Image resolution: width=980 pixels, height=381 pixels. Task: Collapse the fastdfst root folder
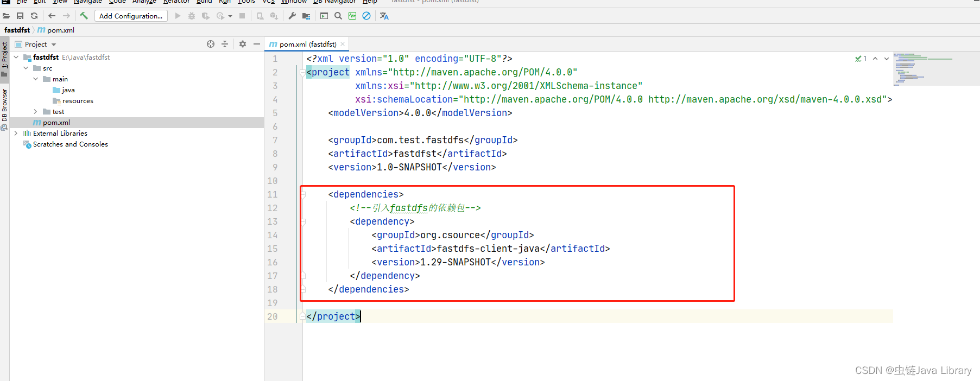pyautogui.click(x=16, y=57)
